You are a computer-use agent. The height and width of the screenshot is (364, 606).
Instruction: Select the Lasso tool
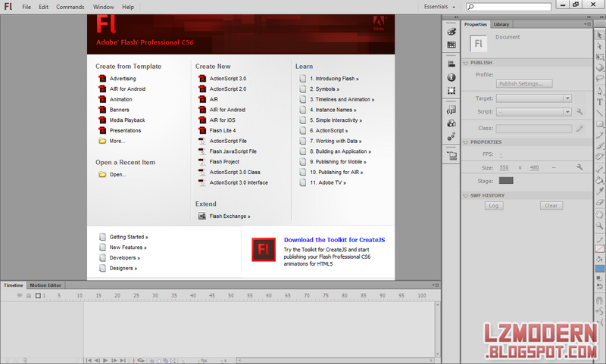coord(599,79)
